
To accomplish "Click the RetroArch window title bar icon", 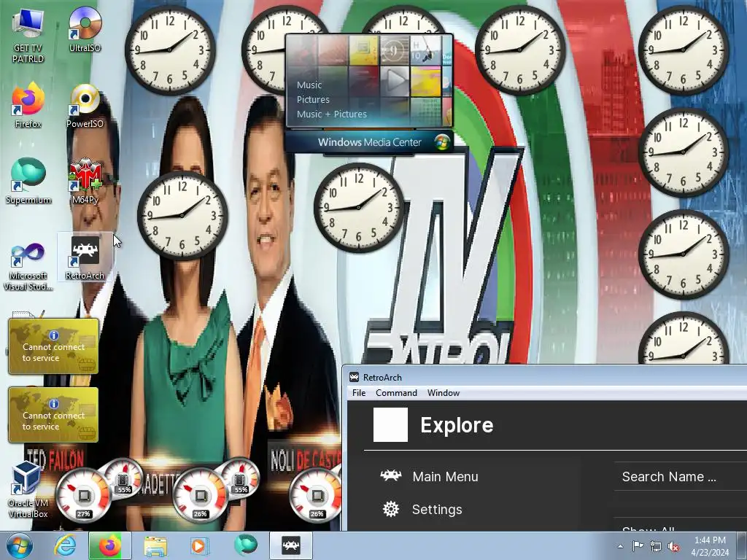I will click(x=354, y=377).
